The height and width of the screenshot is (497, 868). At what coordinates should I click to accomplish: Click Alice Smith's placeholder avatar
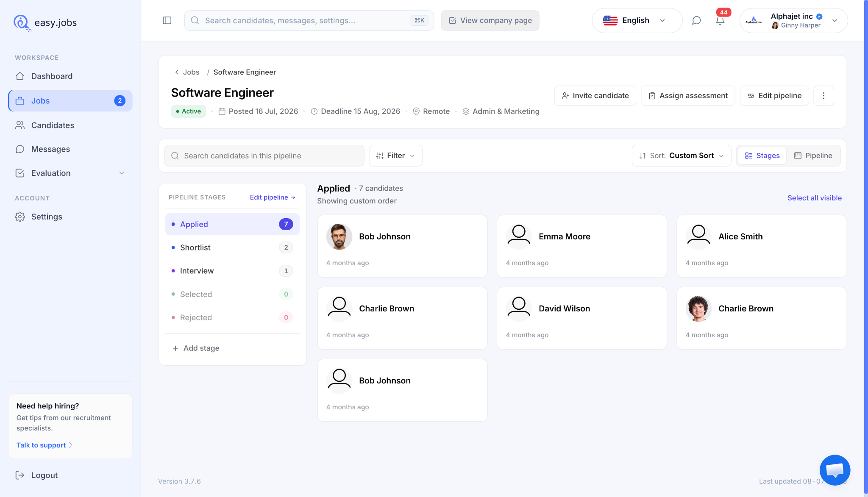698,236
